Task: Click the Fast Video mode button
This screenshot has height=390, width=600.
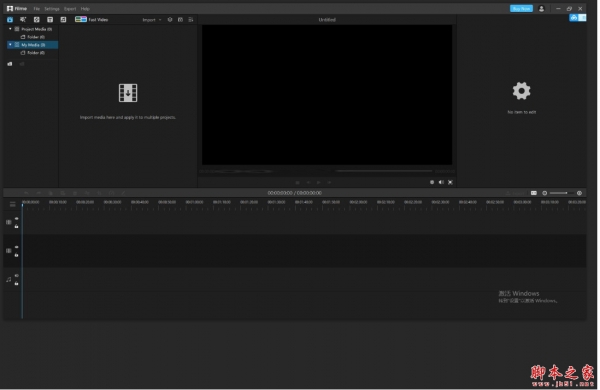Action: click(x=92, y=20)
